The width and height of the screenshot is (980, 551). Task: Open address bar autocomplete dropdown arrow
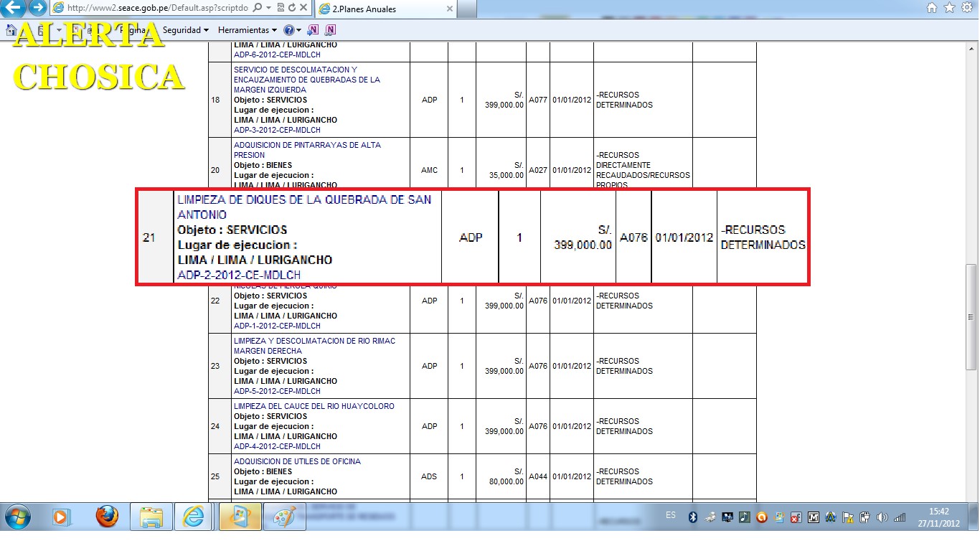coord(268,8)
